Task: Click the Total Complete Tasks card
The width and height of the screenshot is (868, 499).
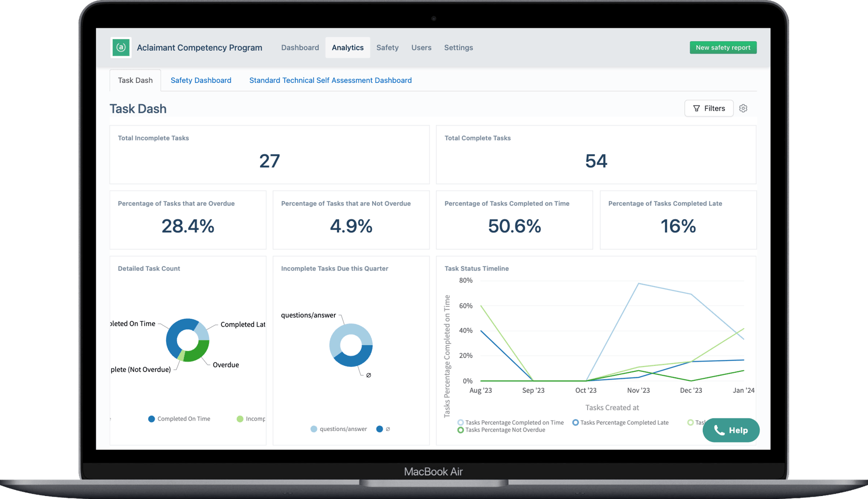Action: [x=596, y=154]
